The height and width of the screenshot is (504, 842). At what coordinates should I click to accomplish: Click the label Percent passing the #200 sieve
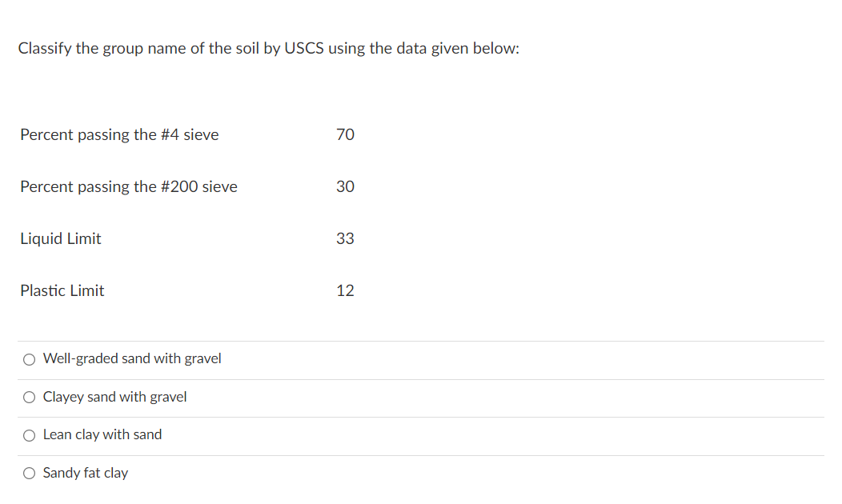(x=128, y=186)
